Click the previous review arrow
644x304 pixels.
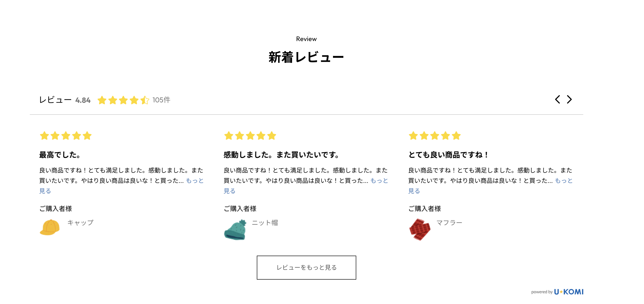[557, 99]
